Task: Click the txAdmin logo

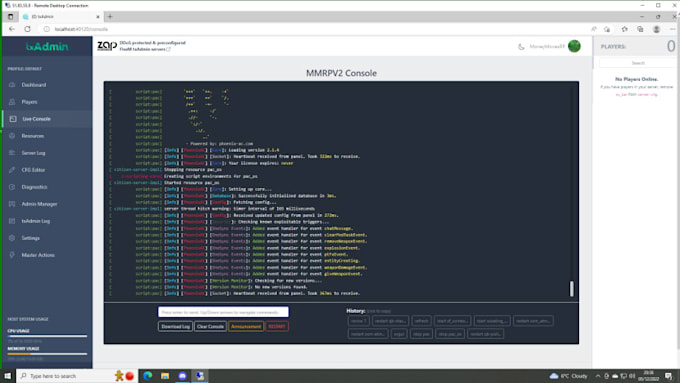Action: click(47, 46)
